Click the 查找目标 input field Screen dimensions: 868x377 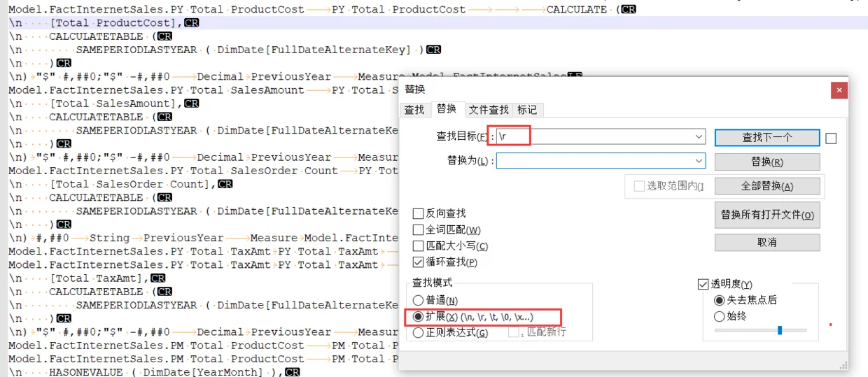pos(601,137)
